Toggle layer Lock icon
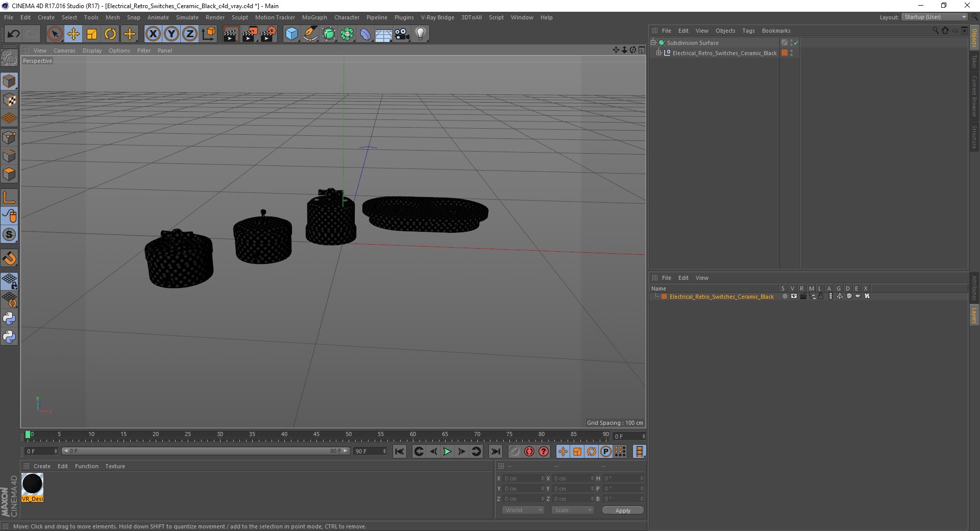The height and width of the screenshot is (531, 980). click(821, 296)
